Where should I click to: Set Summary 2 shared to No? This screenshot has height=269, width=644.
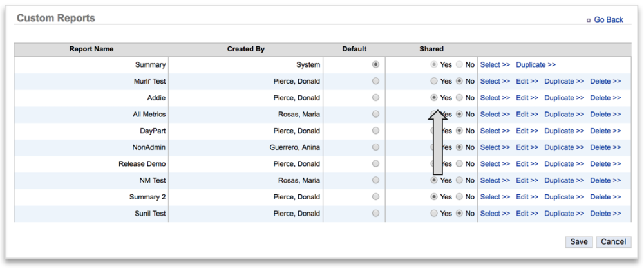click(459, 197)
